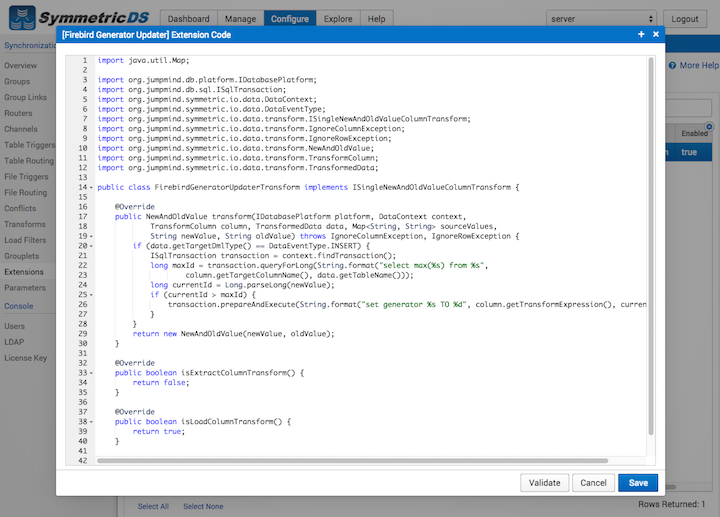Open Channels in the sidebar
Screen dimensions: 720x517
(x=21, y=129)
